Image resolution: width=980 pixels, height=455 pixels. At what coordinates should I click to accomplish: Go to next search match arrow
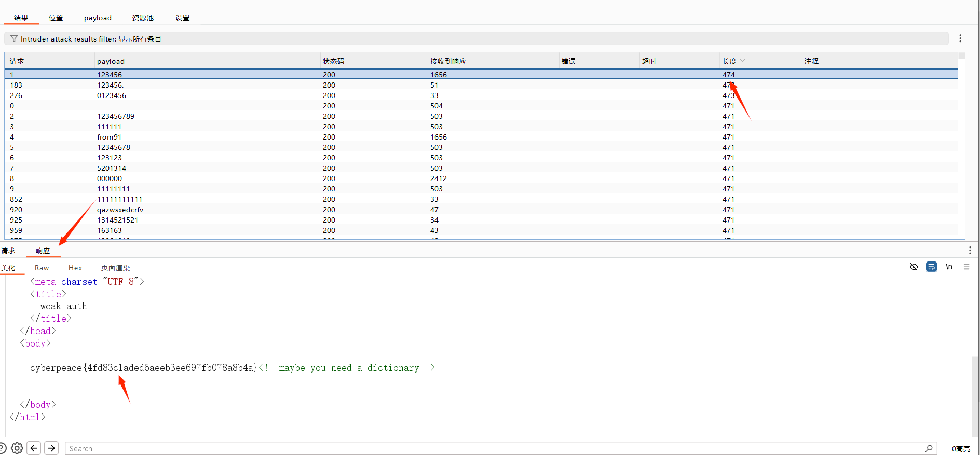[x=51, y=448]
